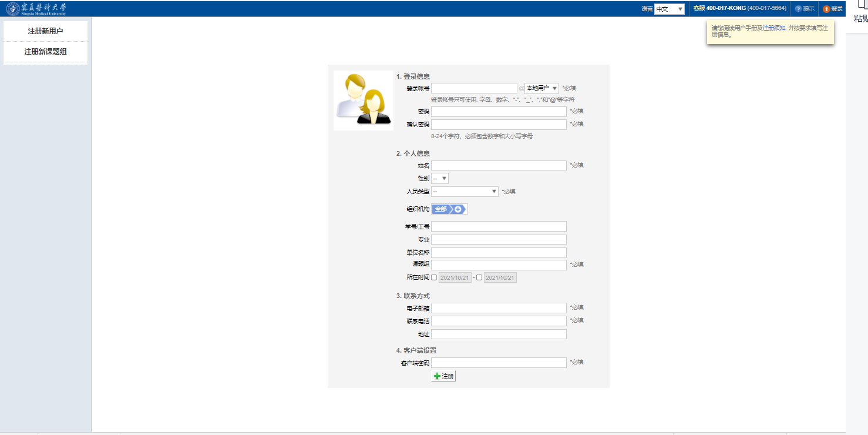Open the 语言 language dropdown
The height and width of the screenshot is (435, 868).
click(x=669, y=9)
